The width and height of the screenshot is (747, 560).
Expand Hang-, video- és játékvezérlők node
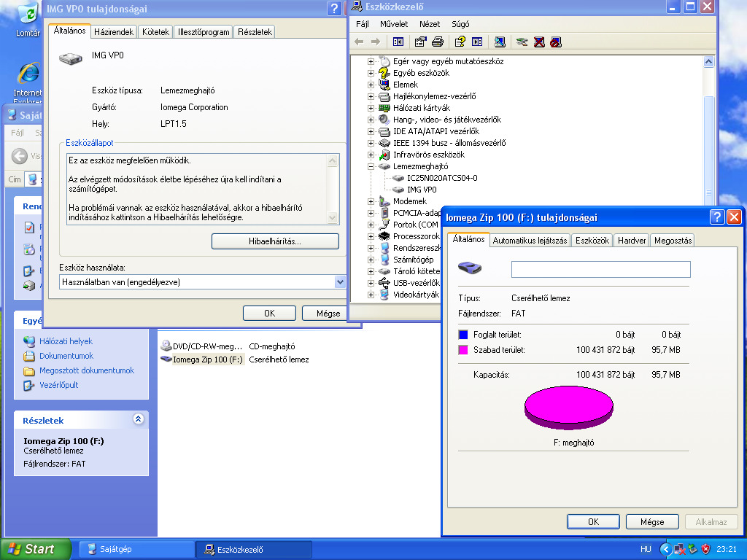(371, 120)
